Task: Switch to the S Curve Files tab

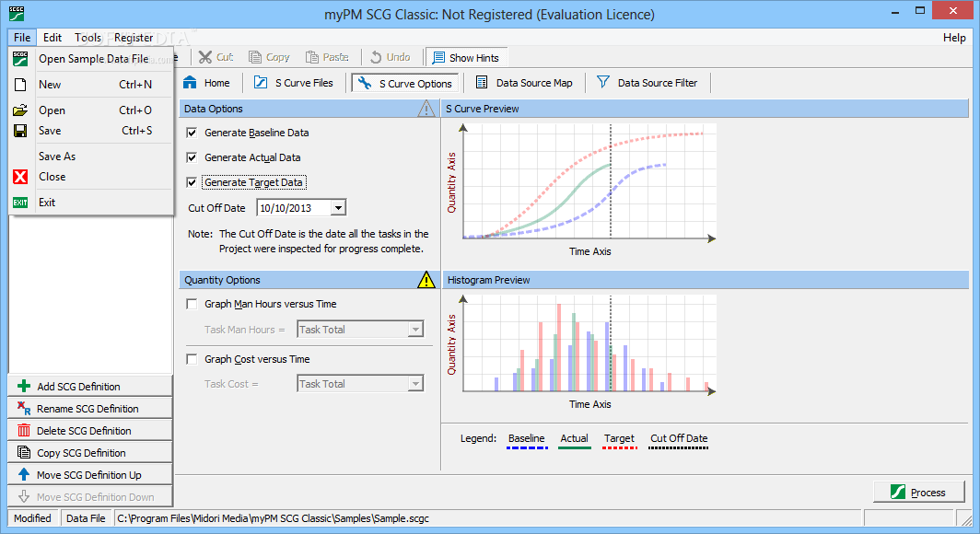Action: point(294,83)
